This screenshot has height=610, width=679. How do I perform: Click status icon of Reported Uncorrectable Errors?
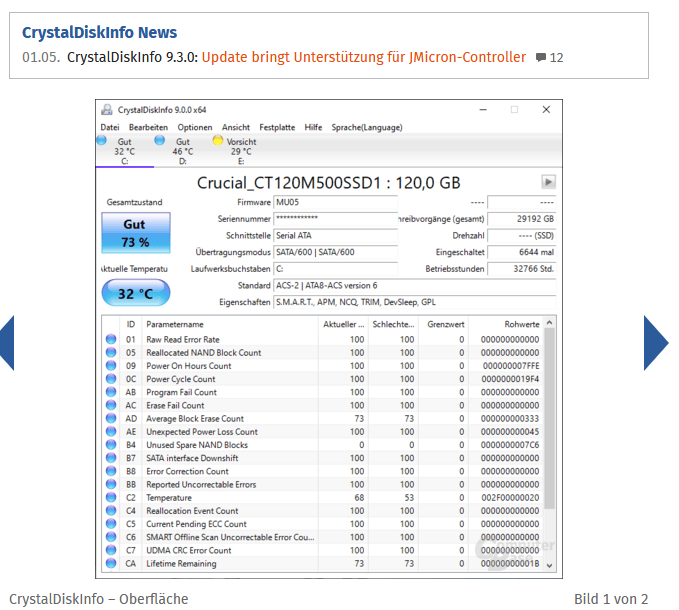click(x=111, y=484)
